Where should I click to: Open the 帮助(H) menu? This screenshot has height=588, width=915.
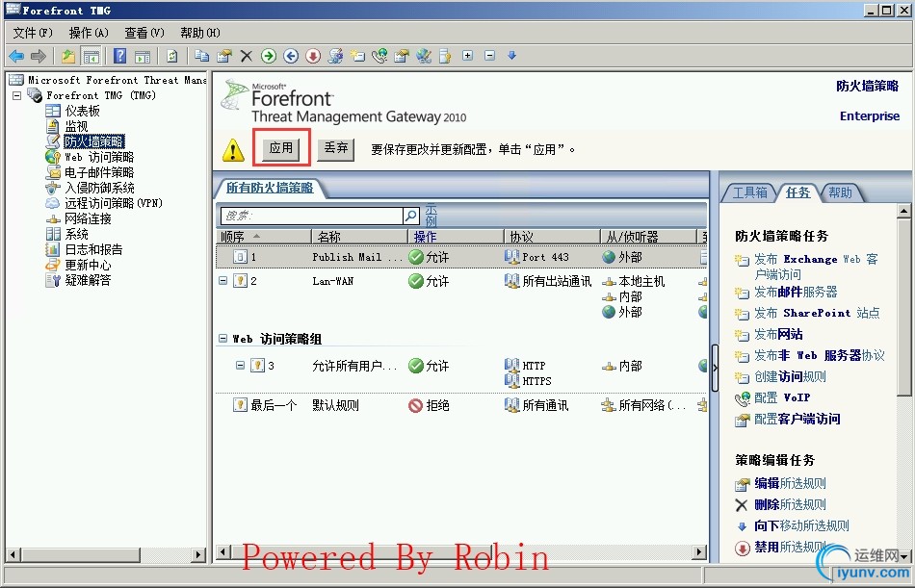point(200,33)
